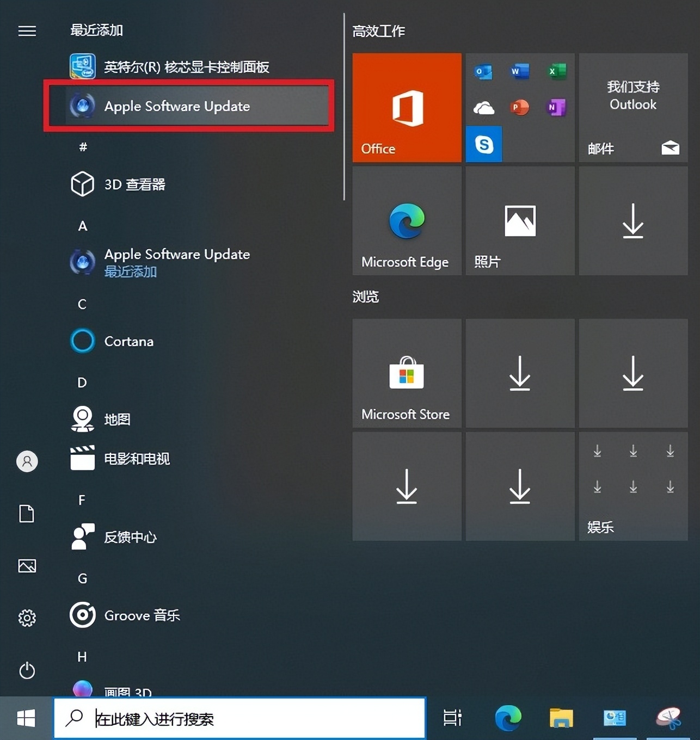Open Groove 音乐 from the app list
This screenshot has height=740, width=700.
click(x=142, y=615)
